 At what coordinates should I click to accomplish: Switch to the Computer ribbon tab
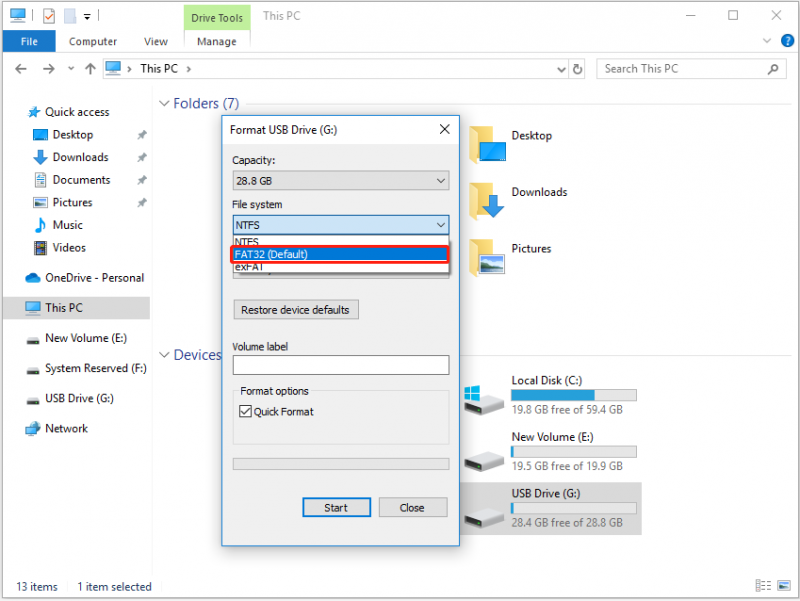point(93,41)
